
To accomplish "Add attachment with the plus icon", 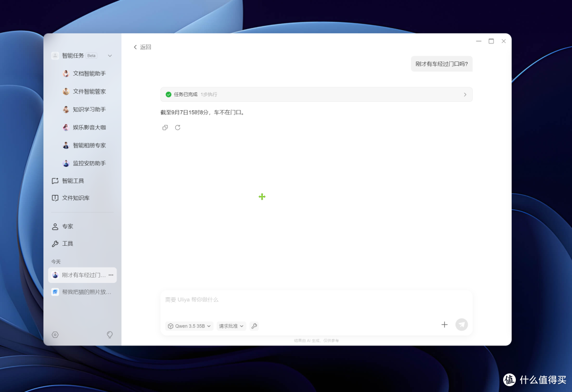I will tap(444, 325).
